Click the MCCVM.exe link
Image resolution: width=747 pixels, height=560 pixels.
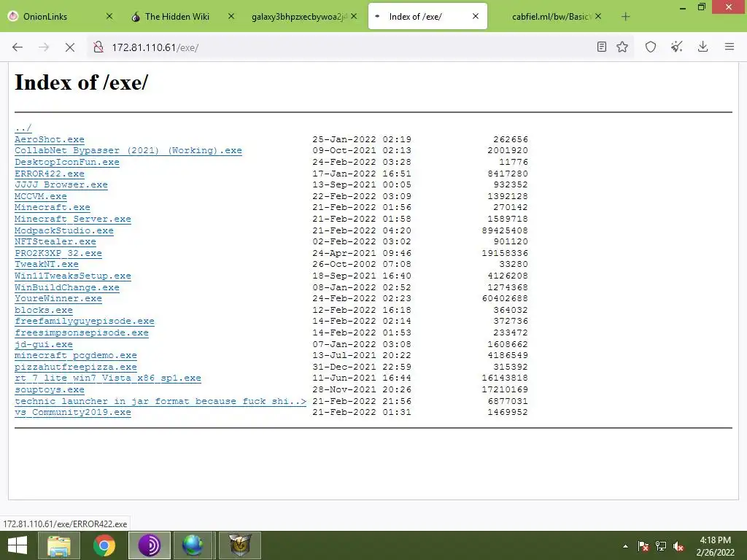tap(41, 196)
